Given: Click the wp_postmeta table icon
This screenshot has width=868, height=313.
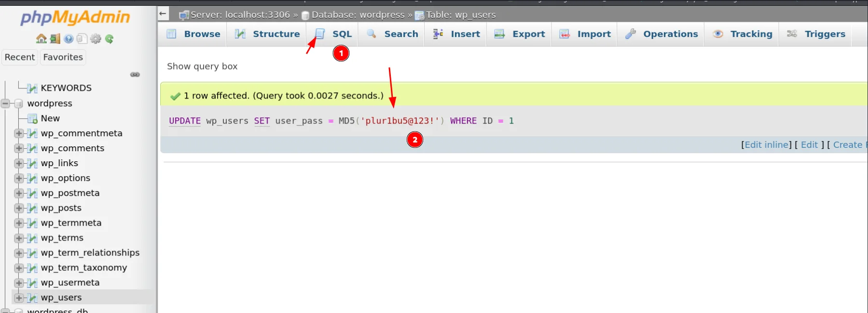Looking at the screenshot, I should coord(32,193).
